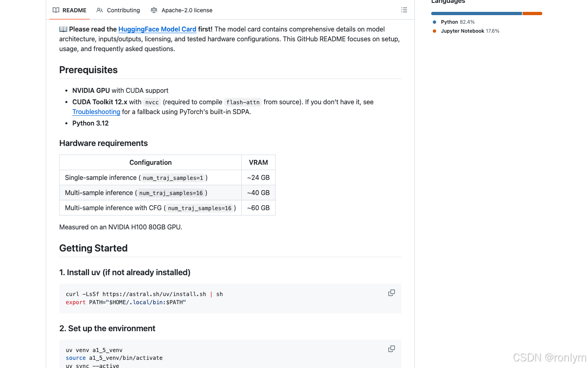Viewport: 588px width, 368px height.
Task: Follow the Troubleshooting link
Action: 96,112
